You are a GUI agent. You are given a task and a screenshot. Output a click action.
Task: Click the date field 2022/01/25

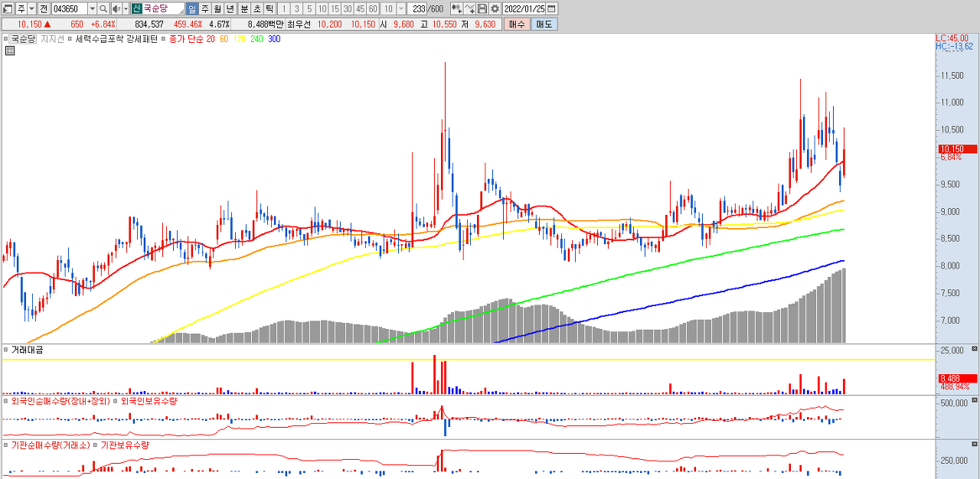tap(524, 8)
